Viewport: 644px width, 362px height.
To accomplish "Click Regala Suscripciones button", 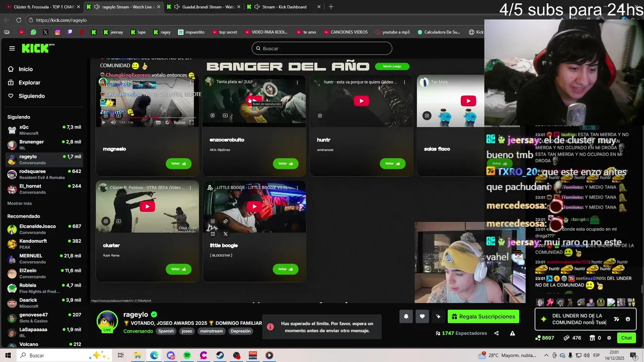I will coord(484,317).
